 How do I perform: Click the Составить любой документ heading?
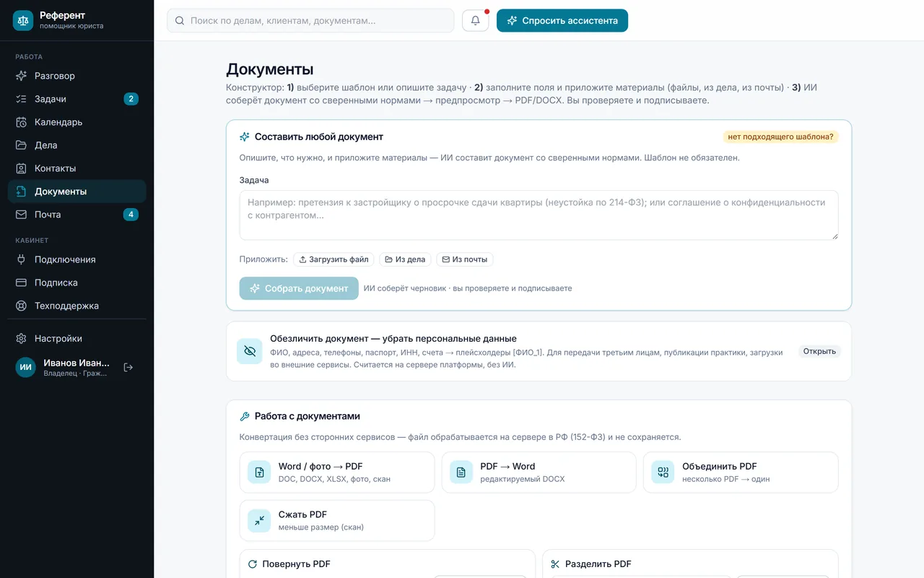(x=319, y=137)
